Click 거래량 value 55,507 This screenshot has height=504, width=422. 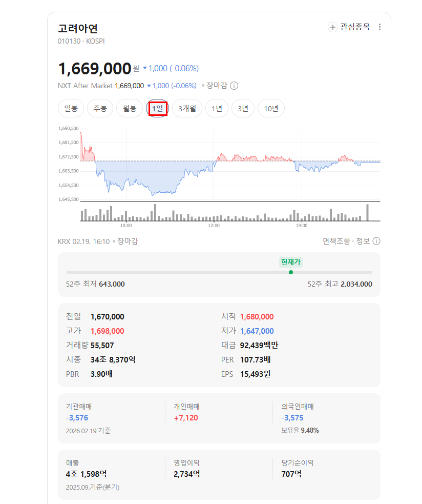tap(102, 346)
